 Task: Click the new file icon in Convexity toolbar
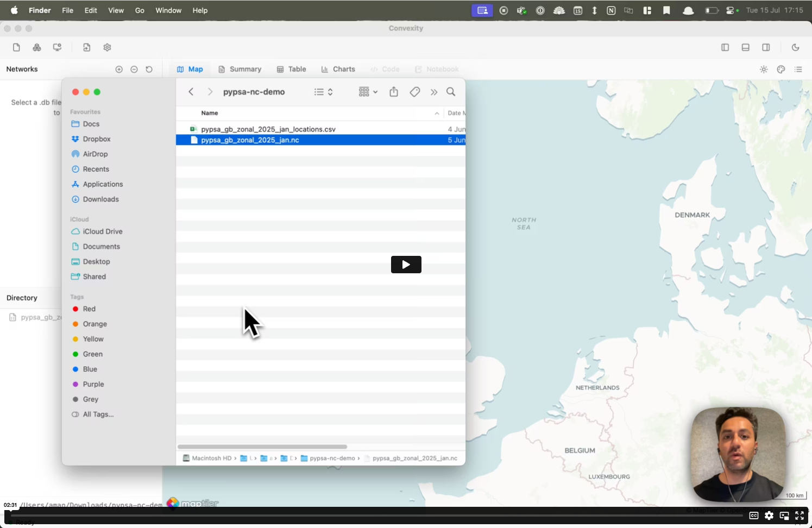16,47
